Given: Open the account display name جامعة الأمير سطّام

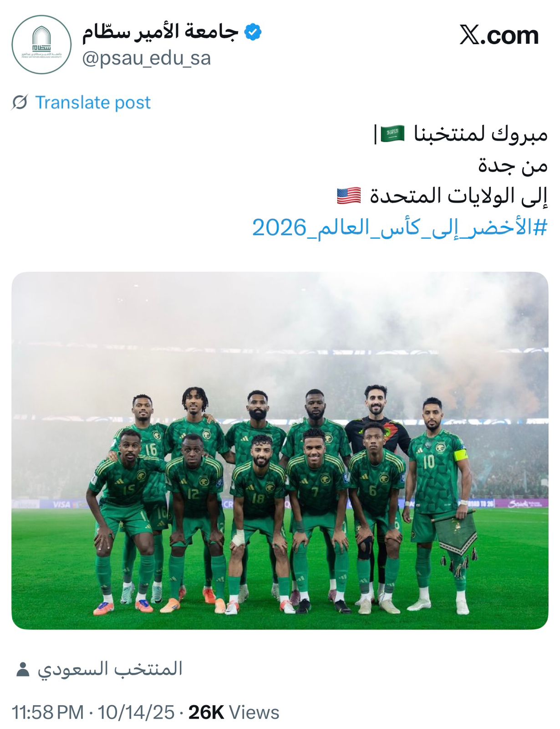Looking at the screenshot, I should pyautogui.click(x=160, y=32).
